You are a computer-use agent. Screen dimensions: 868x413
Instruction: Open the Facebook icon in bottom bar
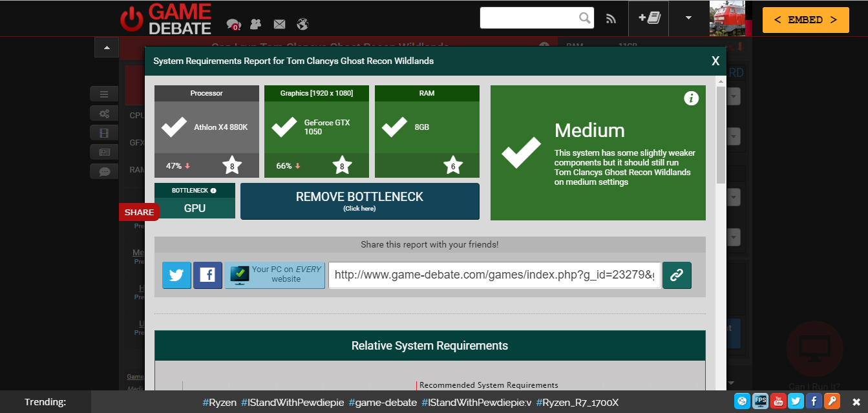point(813,401)
